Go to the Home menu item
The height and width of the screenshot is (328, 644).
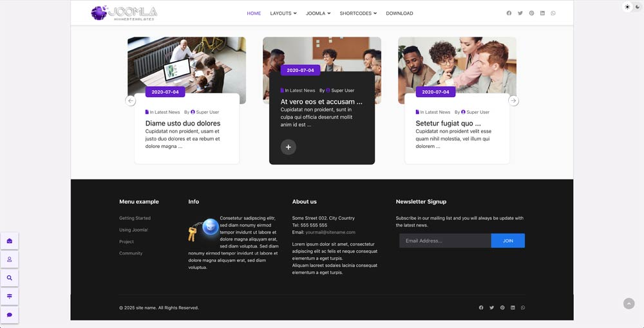254,13
